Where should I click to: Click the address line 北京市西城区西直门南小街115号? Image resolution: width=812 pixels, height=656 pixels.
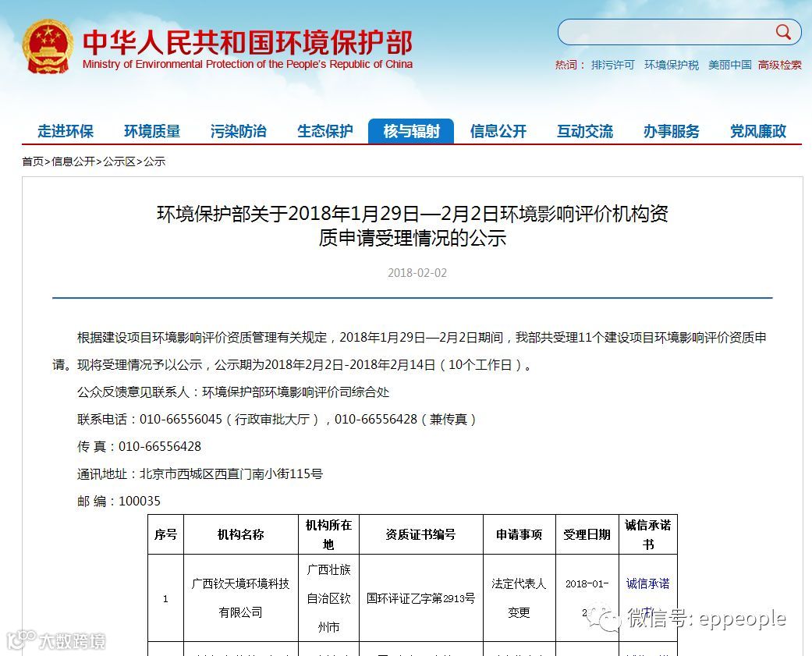click(x=200, y=473)
